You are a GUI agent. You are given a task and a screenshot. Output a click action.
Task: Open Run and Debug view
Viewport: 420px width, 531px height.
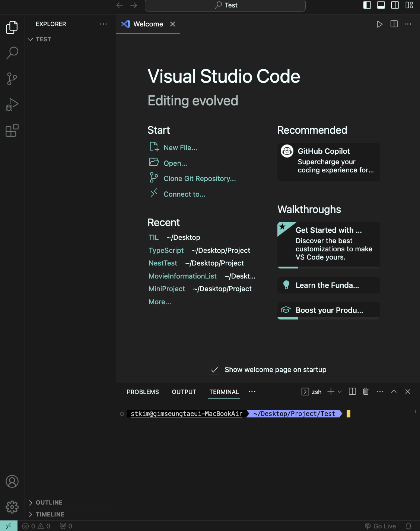[x=12, y=105]
